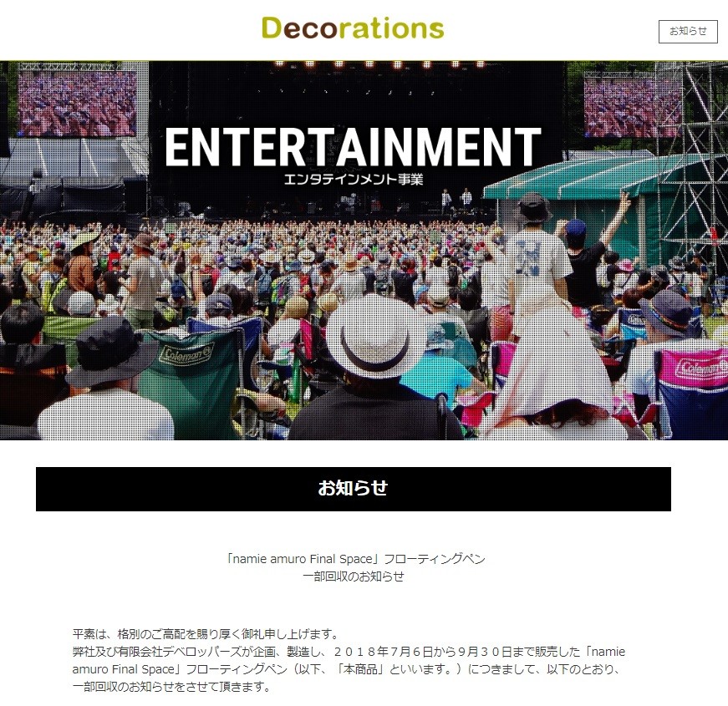Image resolution: width=728 pixels, height=706 pixels.
Task: Click the 平素は greeting paragraph line
Action: 205,634
